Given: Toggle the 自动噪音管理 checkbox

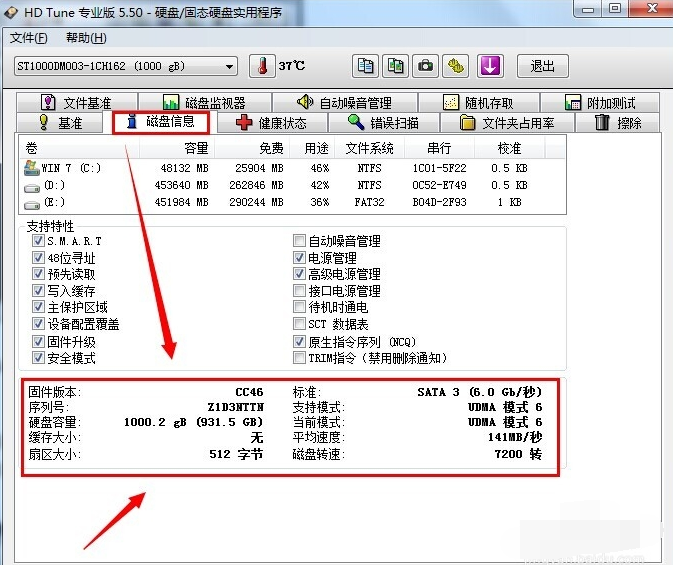Looking at the screenshot, I should (299, 241).
